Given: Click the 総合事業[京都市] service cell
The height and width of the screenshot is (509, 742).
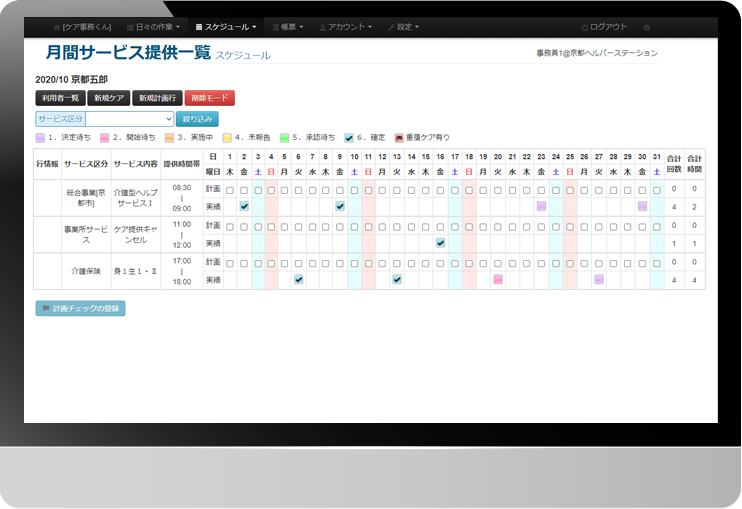Looking at the screenshot, I should click(x=86, y=198).
